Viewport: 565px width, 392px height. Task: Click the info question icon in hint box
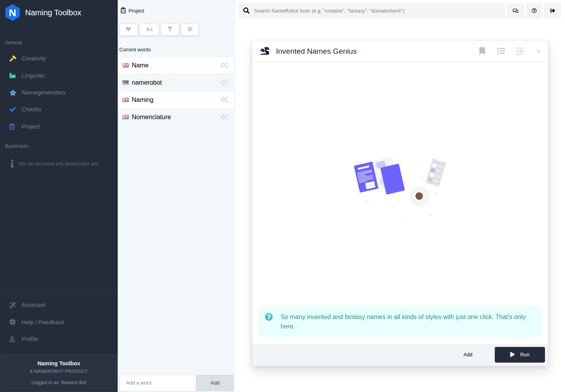tap(269, 317)
